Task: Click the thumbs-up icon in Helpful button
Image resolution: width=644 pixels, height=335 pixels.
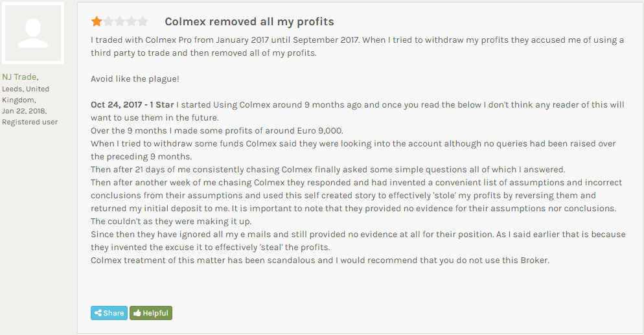Action: point(137,313)
